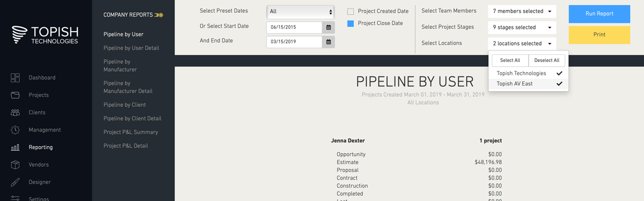Expand the 7 members selected dropdown
The image size is (644, 201).
pos(522,11)
